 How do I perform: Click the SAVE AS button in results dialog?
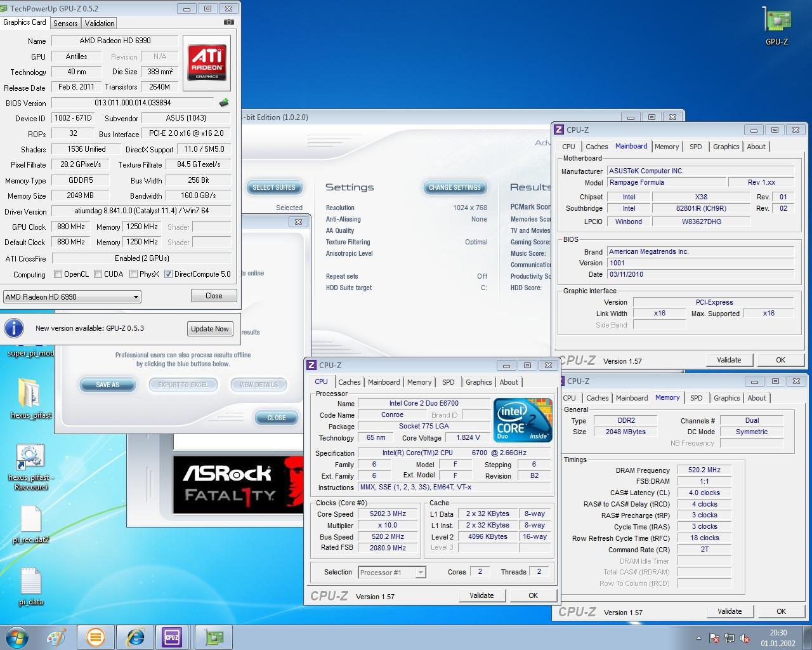click(x=107, y=385)
